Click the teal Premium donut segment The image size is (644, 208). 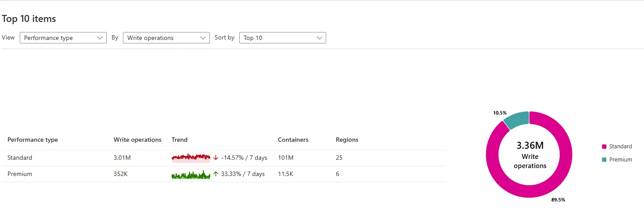pyautogui.click(x=516, y=119)
